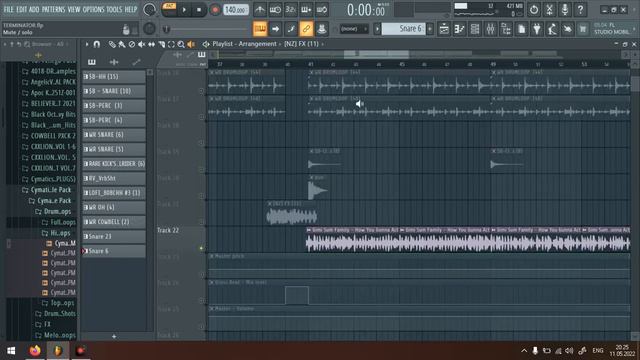This screenshot has height=360, width=640.
Task: Click the Record button
Action: pyautogui.click(x=215, y=9)
